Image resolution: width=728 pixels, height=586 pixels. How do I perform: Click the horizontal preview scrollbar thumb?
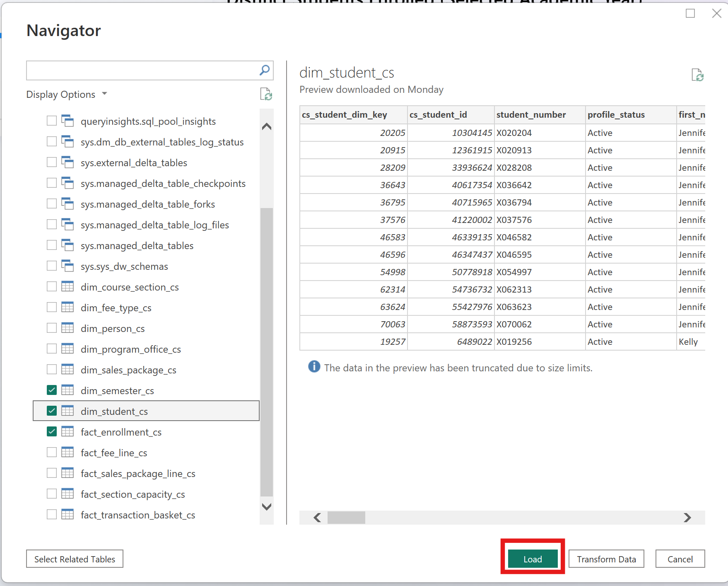[346, 518]
